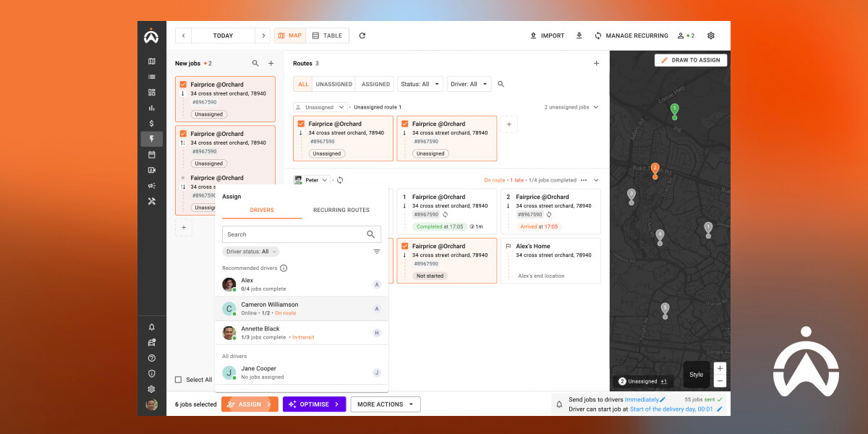Switch to the RECURRING ROUTES tab
Viewport: 868px width, 434px height.
[x=341, y=210]
